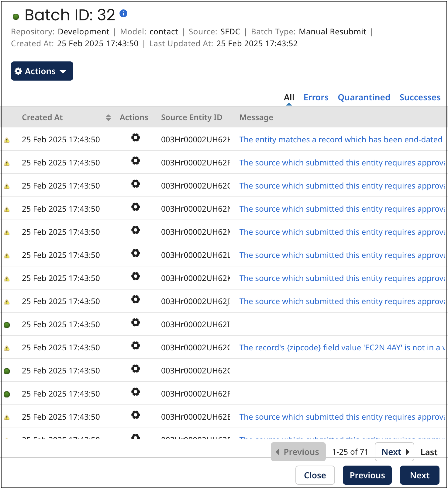
Task: Click the Source Entity ID column header
Action: point(191,117)
